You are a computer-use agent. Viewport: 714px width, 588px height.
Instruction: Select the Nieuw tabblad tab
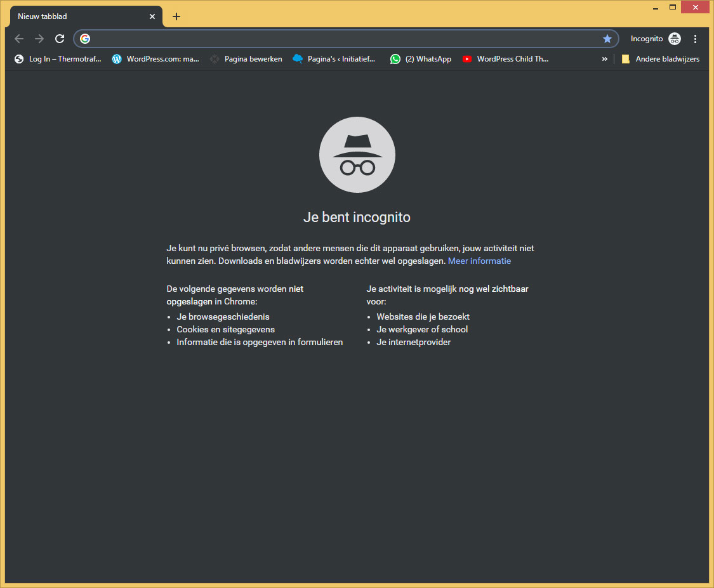pyautogui.click(x=86, y=16)
